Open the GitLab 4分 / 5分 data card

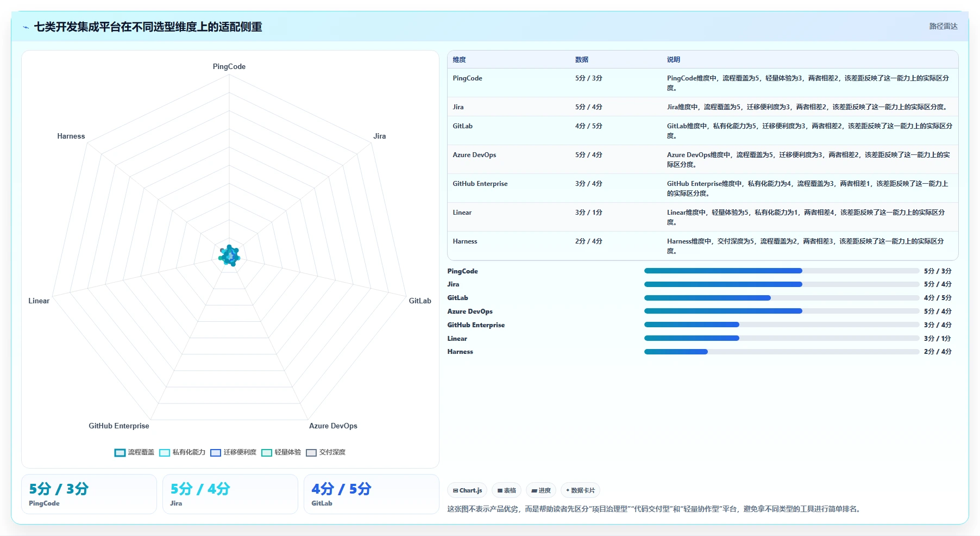pyautogui.click(x=372, y=494)
